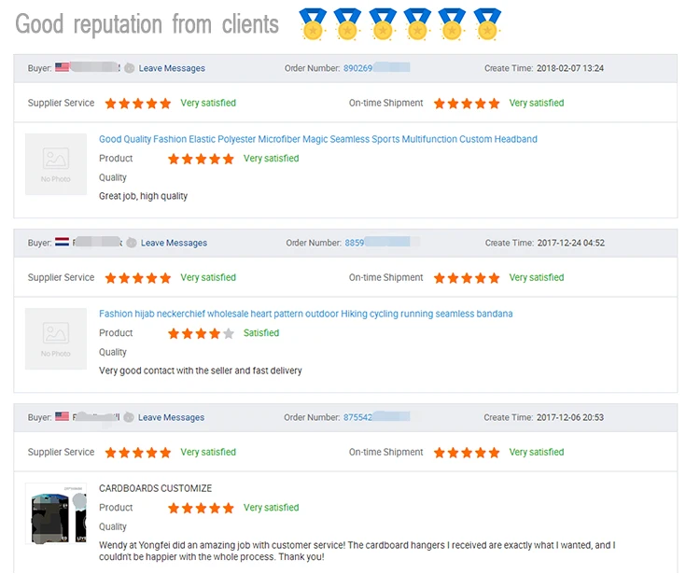
Task: Click the first gold medal icon
Action: (x=312, y=24)
